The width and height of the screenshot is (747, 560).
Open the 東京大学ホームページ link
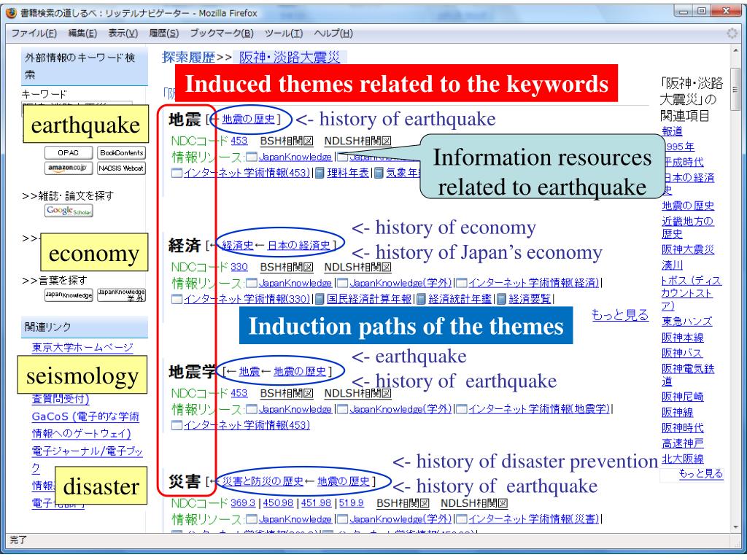[82, 347]
